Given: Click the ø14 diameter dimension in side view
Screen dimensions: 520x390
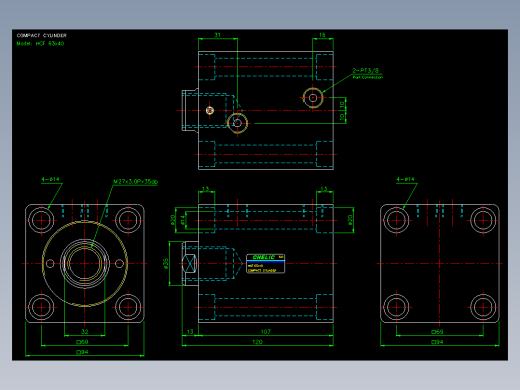Looking at the screenshot, I should pyautogui.click(x=182, y=220).
